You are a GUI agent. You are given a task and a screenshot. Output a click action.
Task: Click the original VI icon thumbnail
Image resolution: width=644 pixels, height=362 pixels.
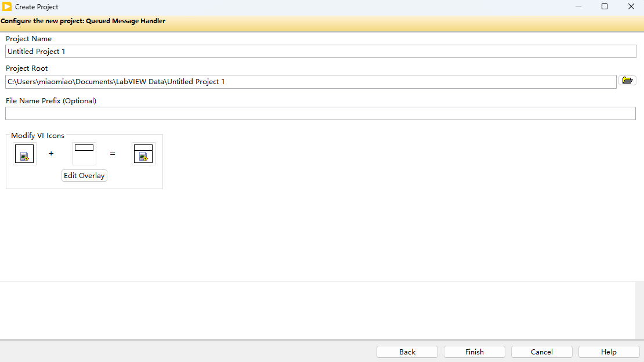(x=24, y=154)
